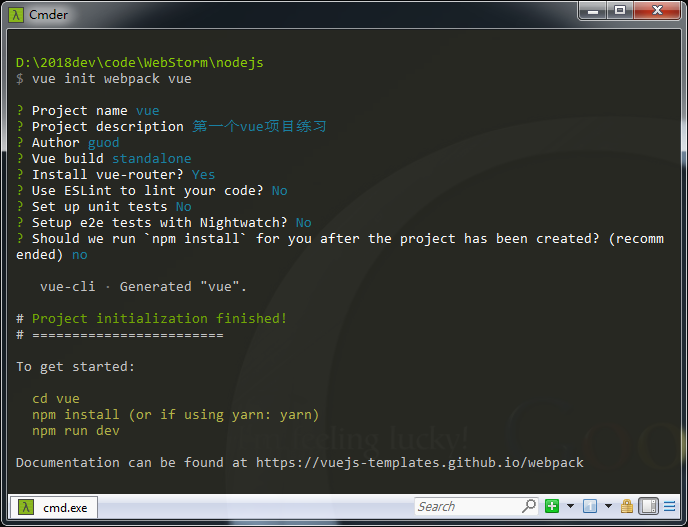Viewport: 688px width, 527px height.
Task: Click the 'Use ESLint' prompt line
Action: pos(152,190)
